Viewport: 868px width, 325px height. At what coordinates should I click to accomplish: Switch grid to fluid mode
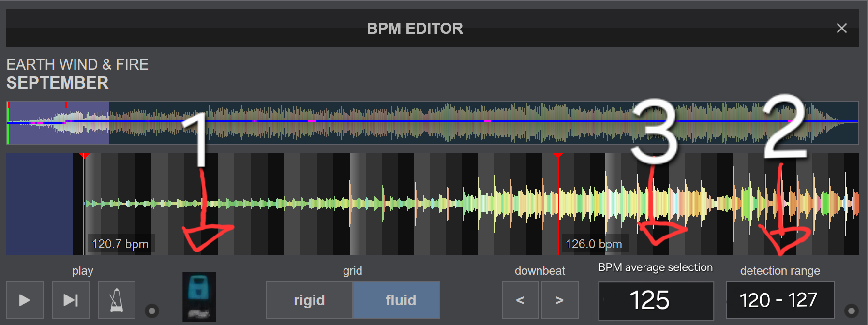(x=397, y=300)
